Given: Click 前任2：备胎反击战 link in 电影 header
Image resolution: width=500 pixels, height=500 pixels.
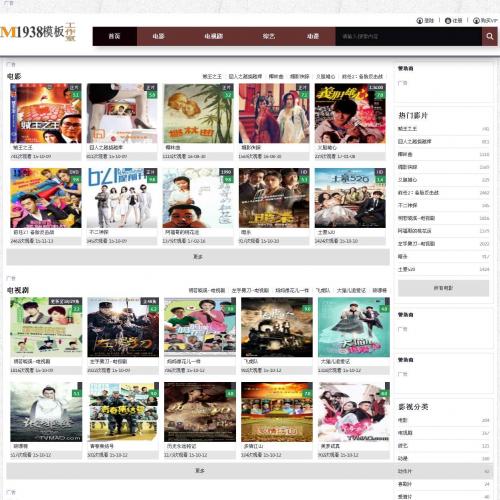Looking at the screenshot, I should 362,77.
